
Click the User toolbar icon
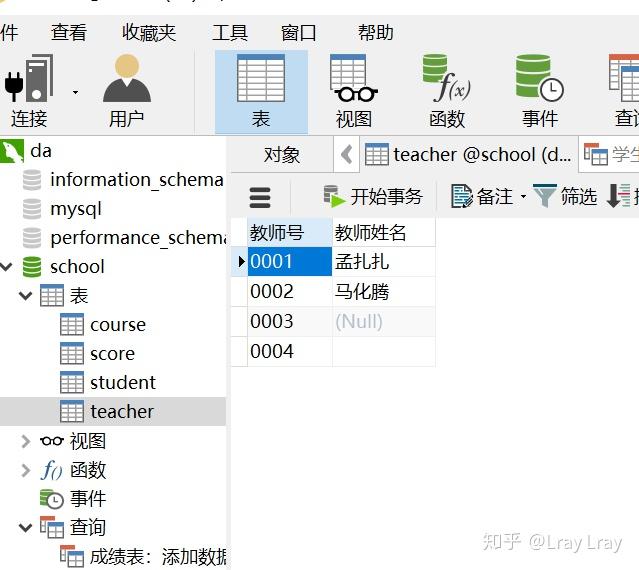127,91
